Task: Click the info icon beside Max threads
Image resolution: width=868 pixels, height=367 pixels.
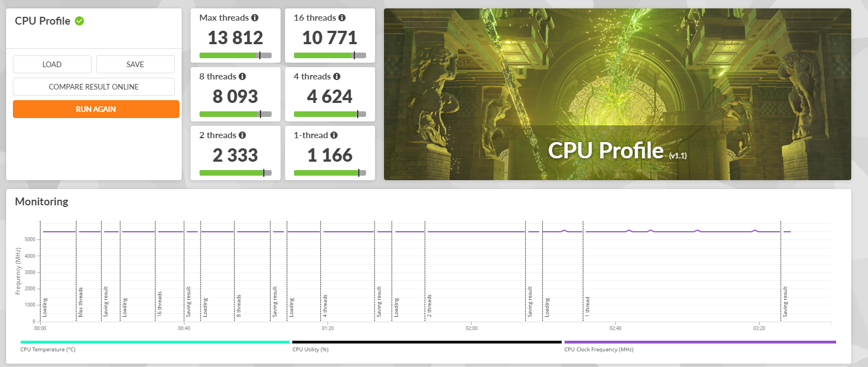Action: [x=255, y=18]
